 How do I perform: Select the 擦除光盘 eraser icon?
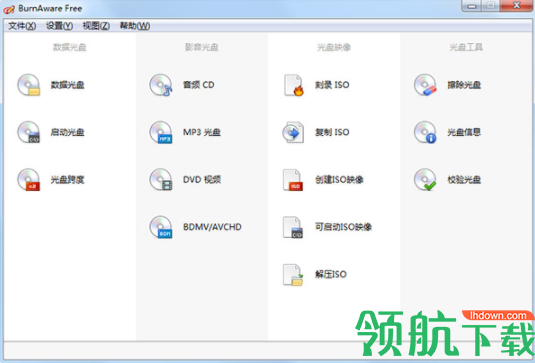pyautogui.click(x=425, y=85)
